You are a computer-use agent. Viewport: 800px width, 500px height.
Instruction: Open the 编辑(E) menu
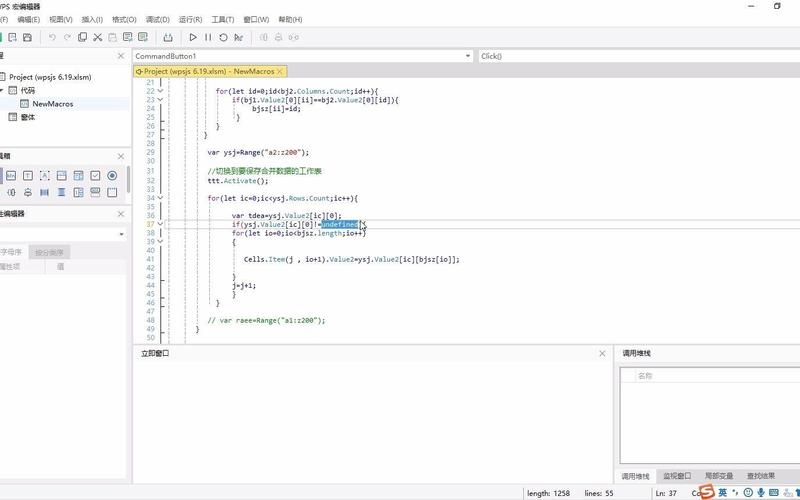(28, 19)
